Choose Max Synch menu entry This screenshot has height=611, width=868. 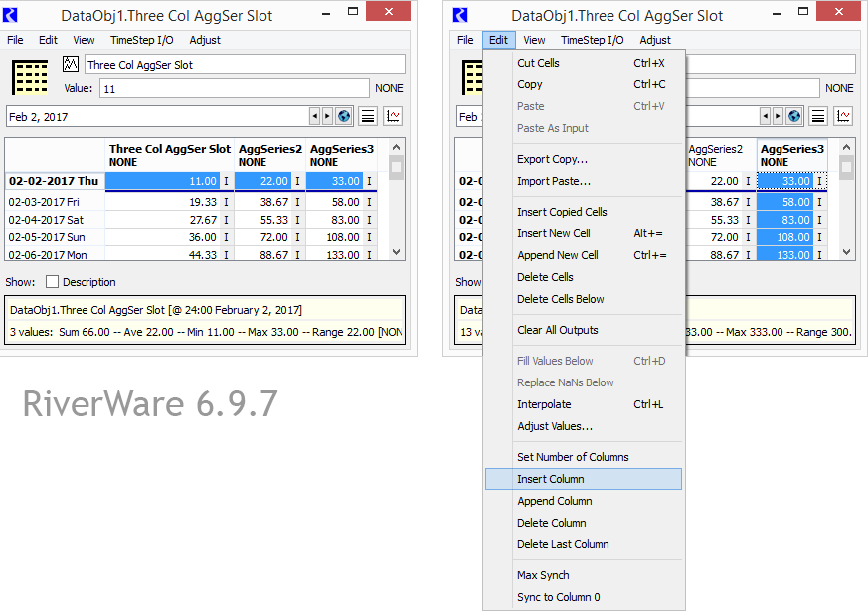[584, 575]
